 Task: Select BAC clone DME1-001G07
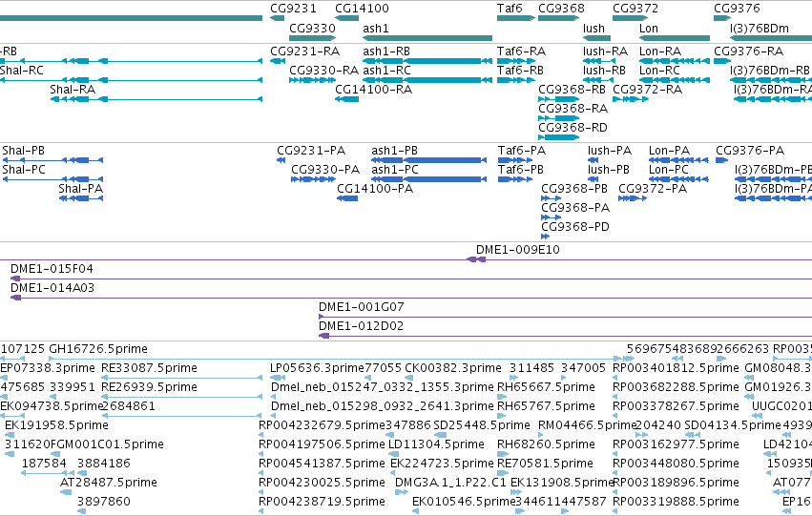[565, 318]
